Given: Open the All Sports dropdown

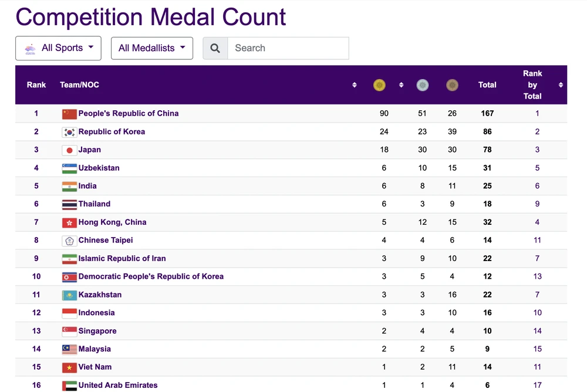Looking at the screenshot, I should [58, 48].
